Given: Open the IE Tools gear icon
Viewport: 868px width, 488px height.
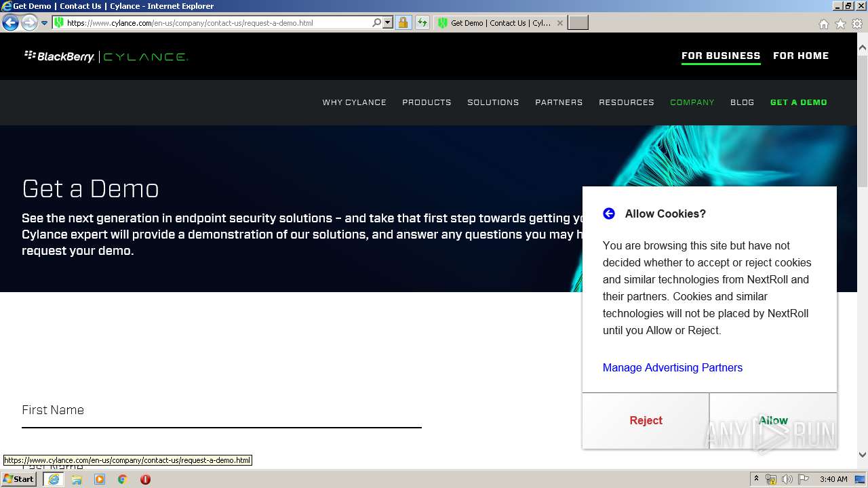Looking at the screenshot, I should [857, 24].
